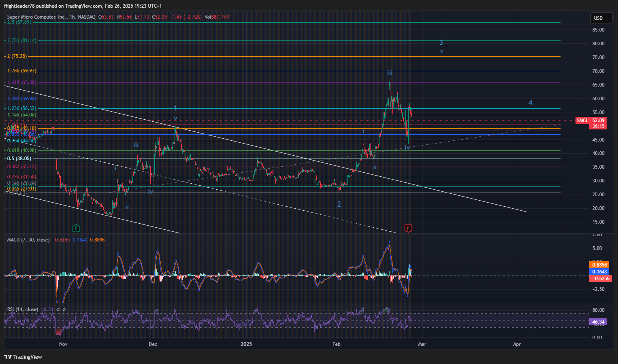Click the Apr label on time axis
Viewport: 618px width, 364px height.
(x=517, y=344)
